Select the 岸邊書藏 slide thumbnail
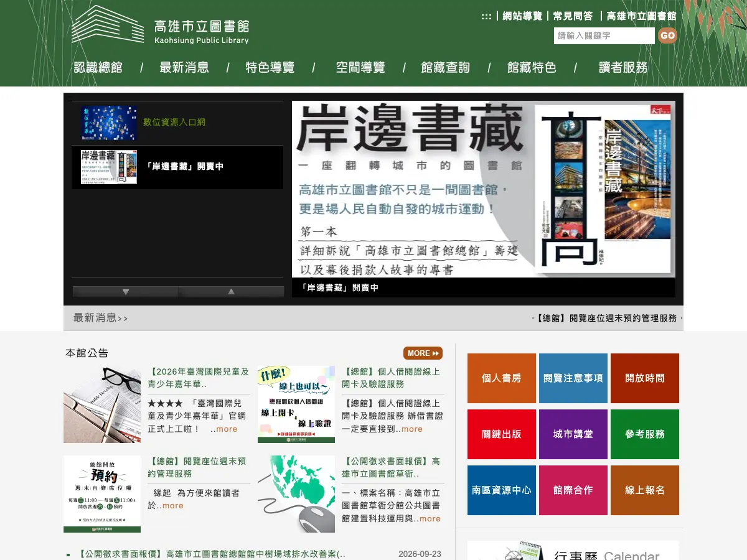 tap(108, 167)
